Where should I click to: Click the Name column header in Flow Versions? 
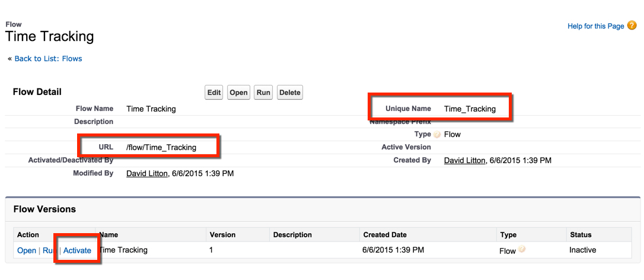[109, 234]
